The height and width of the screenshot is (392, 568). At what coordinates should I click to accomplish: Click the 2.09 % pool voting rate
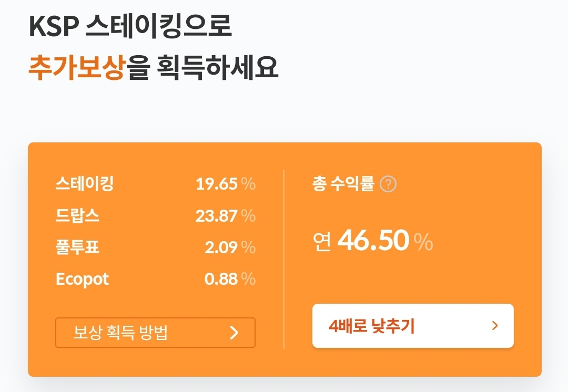[230, 247]
